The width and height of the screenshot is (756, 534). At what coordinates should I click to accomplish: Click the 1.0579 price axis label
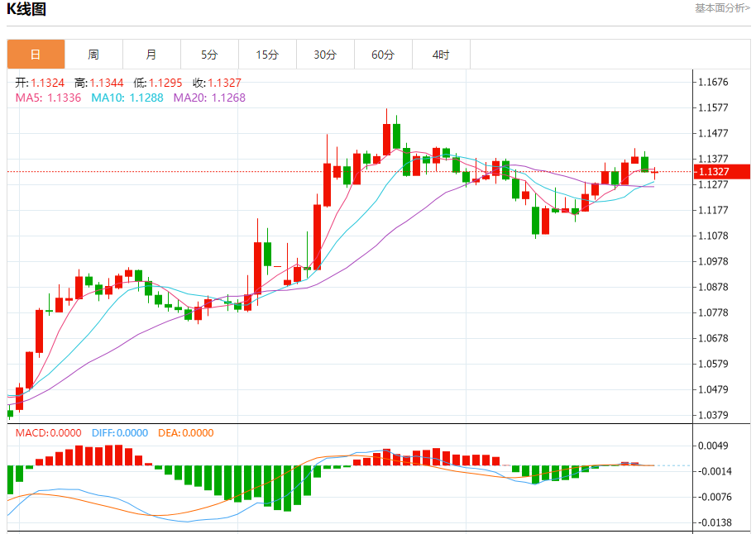click(x=714, y=364)
